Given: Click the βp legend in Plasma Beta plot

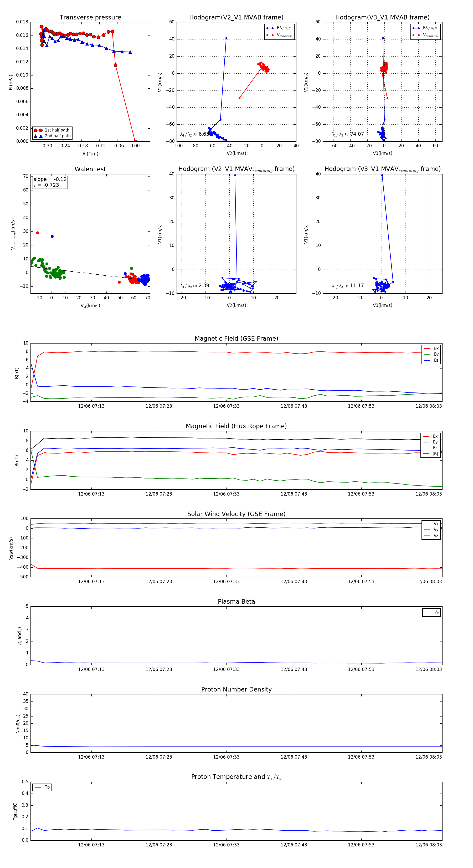Looking at the screenshot, I should pyautogui.click(x=431, y=612).
